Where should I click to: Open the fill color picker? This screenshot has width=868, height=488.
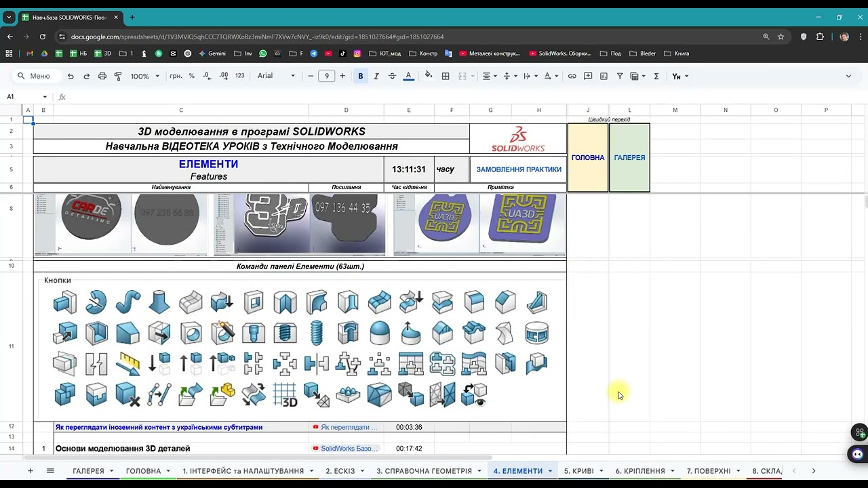(x=428, y=77)
